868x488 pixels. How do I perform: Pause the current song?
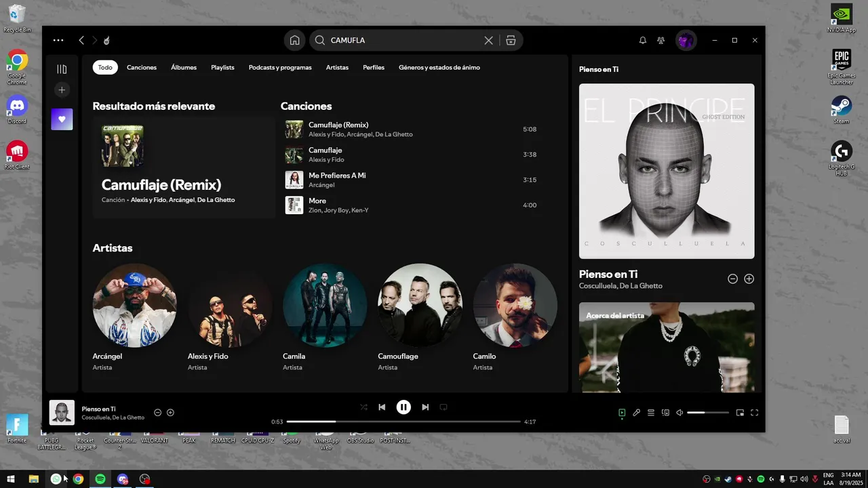point(403,407)
